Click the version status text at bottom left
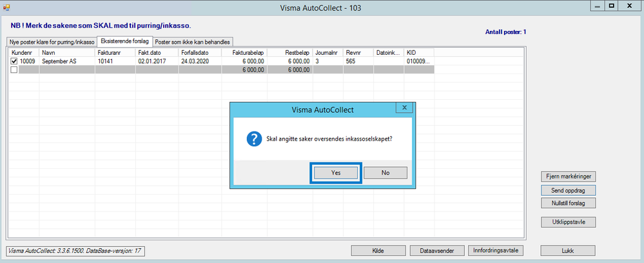 75,251
